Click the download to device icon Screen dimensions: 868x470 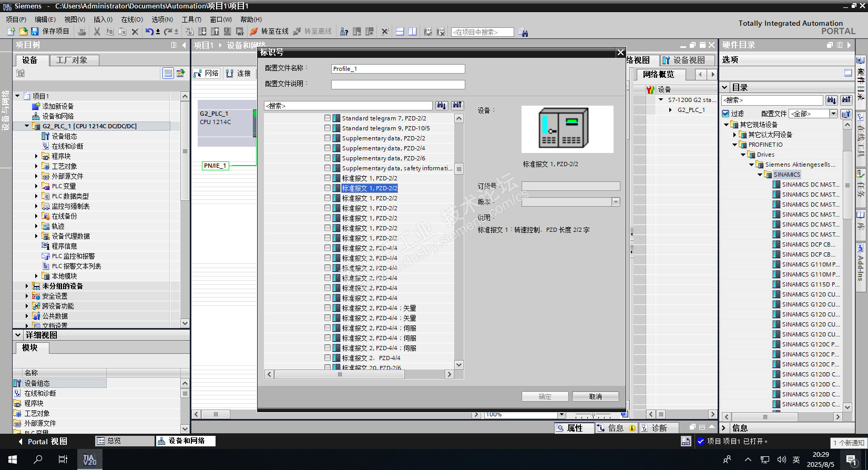point(202,32)
